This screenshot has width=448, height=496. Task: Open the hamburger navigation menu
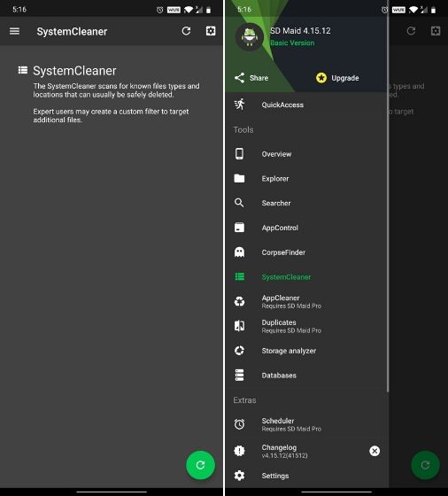coord(14,31)
